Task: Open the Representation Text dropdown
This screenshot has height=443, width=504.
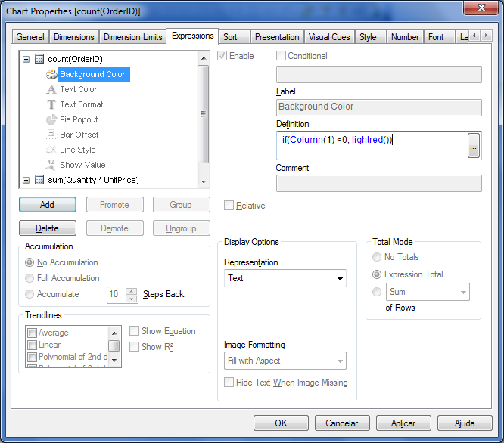Action: pyautogui.click(x=285, y=278)
